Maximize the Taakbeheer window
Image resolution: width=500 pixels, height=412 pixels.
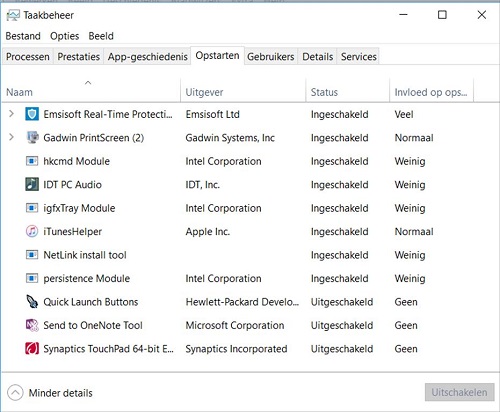click(x=442, y=15)
